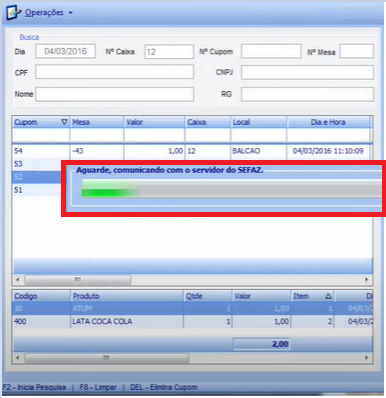Click the RG input field
The image size is (386, 398).
307,94
